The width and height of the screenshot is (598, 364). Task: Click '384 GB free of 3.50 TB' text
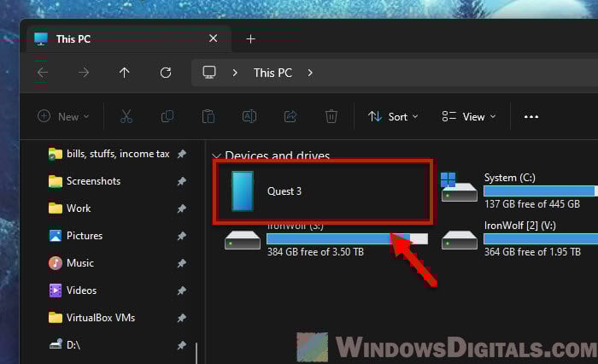[315, 252]
